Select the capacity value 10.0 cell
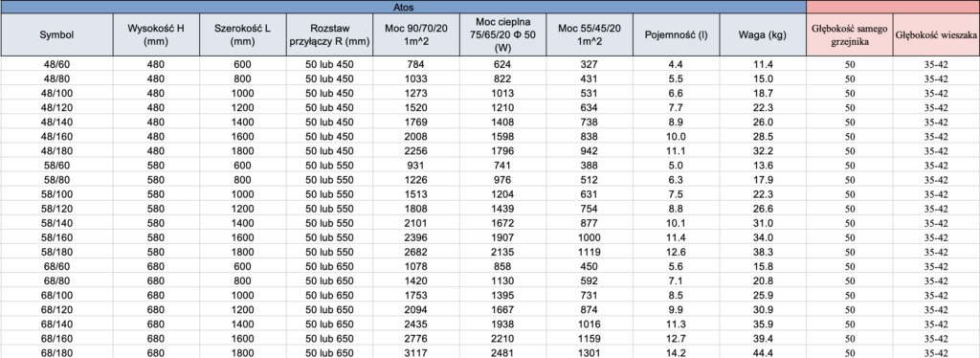The width and height of the screenshot is (980, 358). (676, 136)
